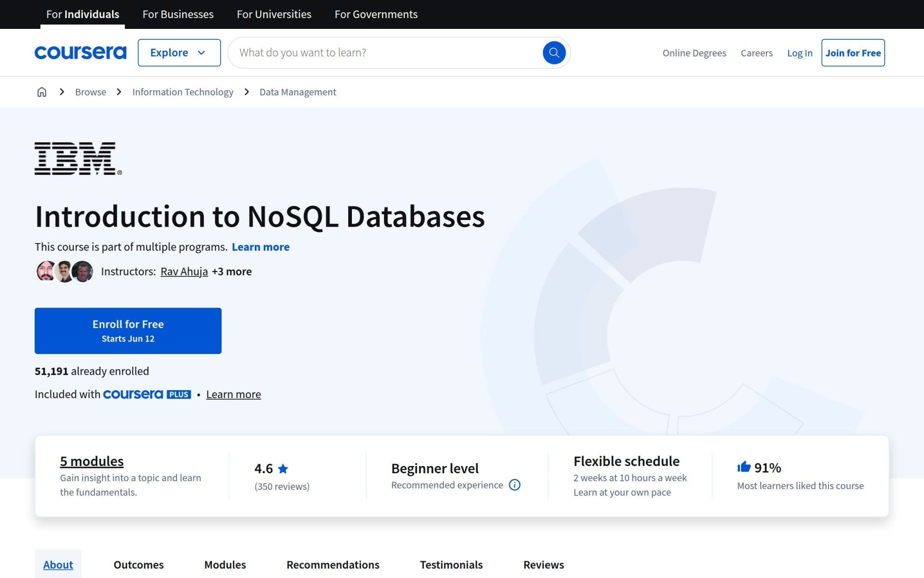Open the Careers link

coord(757,53)
